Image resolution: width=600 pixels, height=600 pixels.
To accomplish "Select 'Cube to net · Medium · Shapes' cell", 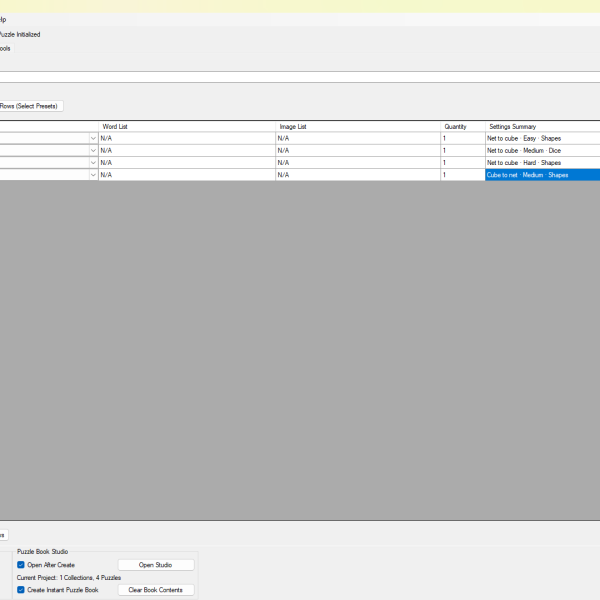I will pyautogui.click(x=543, y=175).
